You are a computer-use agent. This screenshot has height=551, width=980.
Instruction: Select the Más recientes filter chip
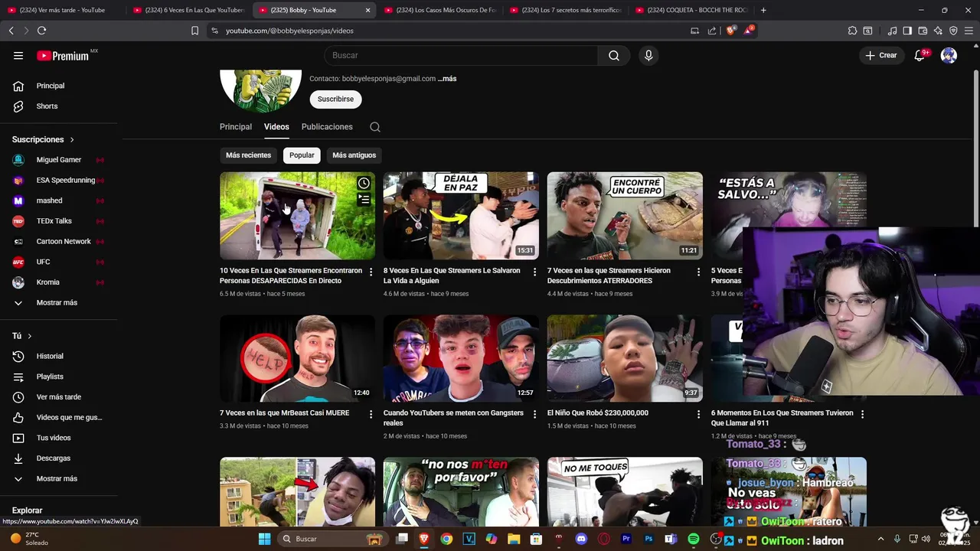[x=248, y=155]
